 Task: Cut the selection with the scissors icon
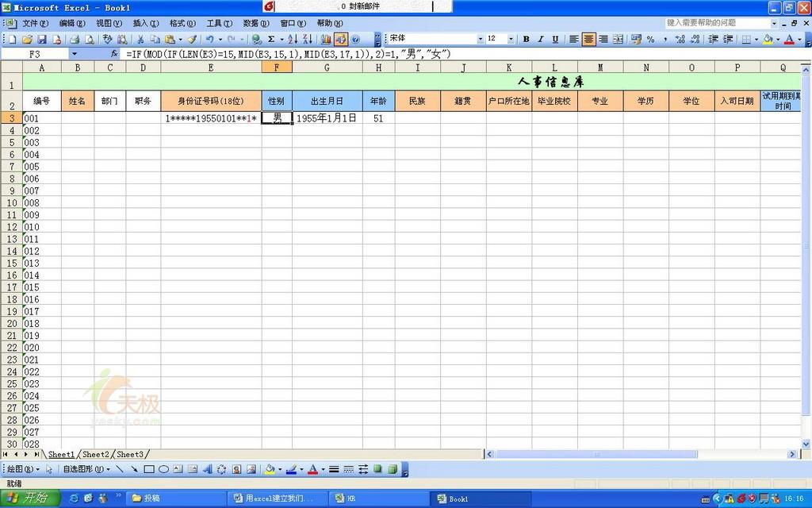[140, 39]
